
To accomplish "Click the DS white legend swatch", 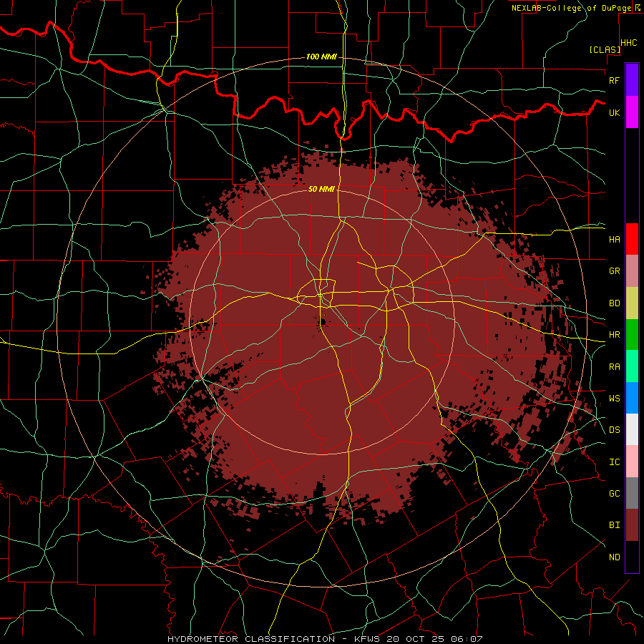I will click(632, 429).
